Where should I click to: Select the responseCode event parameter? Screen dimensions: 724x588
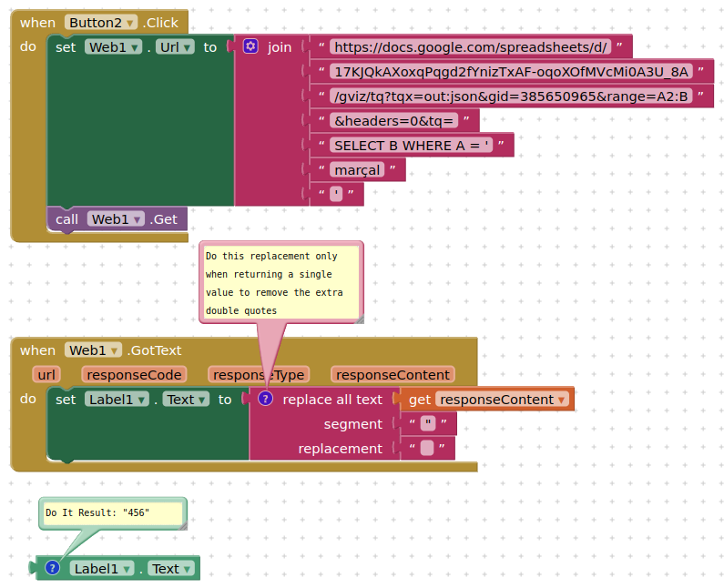click(134, 375)
